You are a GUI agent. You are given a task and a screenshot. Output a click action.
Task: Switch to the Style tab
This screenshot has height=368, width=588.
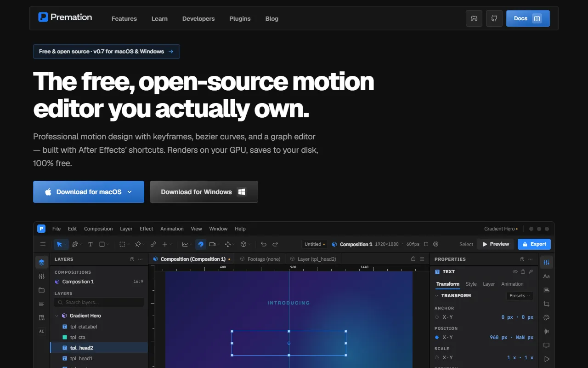[x=471, y=284]
